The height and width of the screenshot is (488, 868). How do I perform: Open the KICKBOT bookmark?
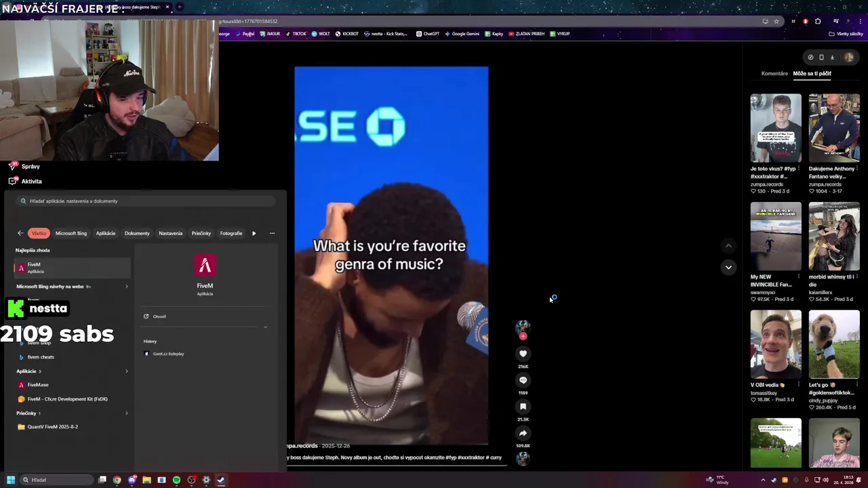click(347, 34)
